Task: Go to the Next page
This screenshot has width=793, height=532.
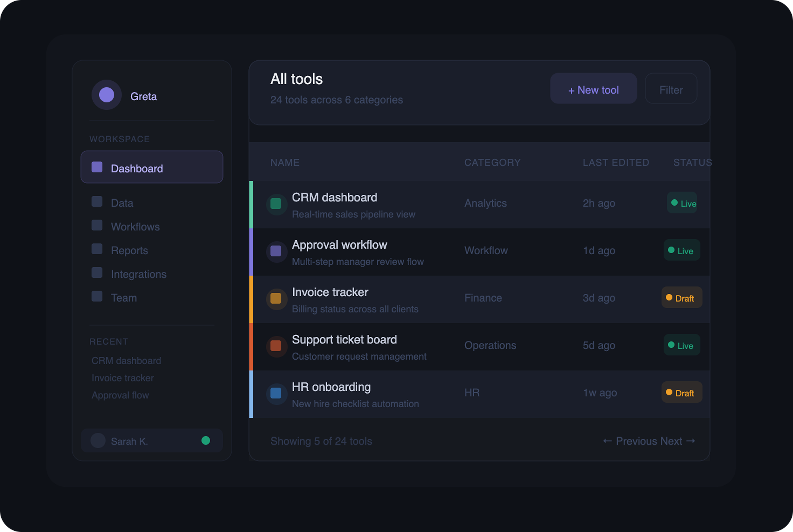Action: [x=678, y=441]
